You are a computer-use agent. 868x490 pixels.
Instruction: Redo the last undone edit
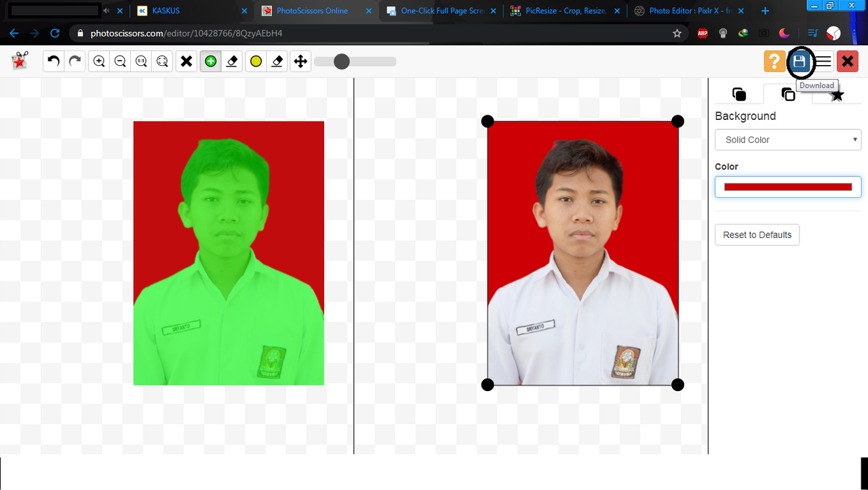pyautogui.click(x=75, y=62)
